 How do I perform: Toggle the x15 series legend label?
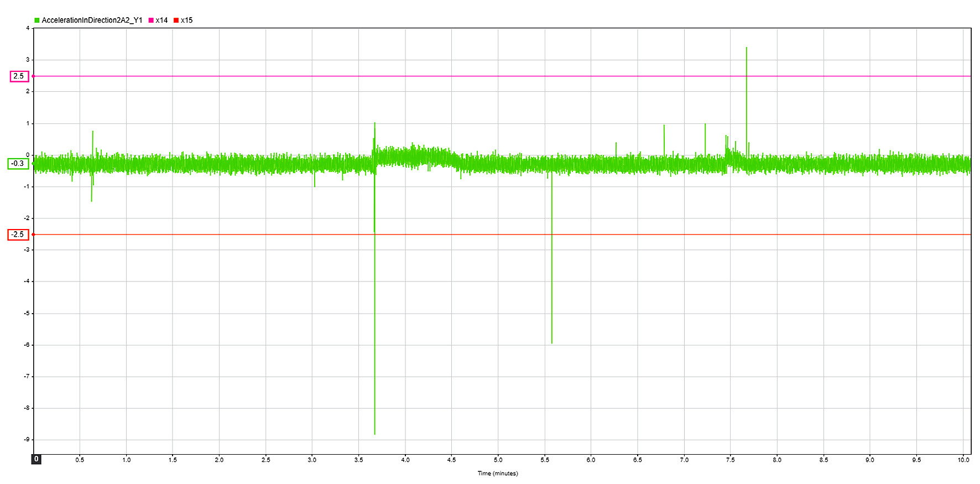click(187, 20)
